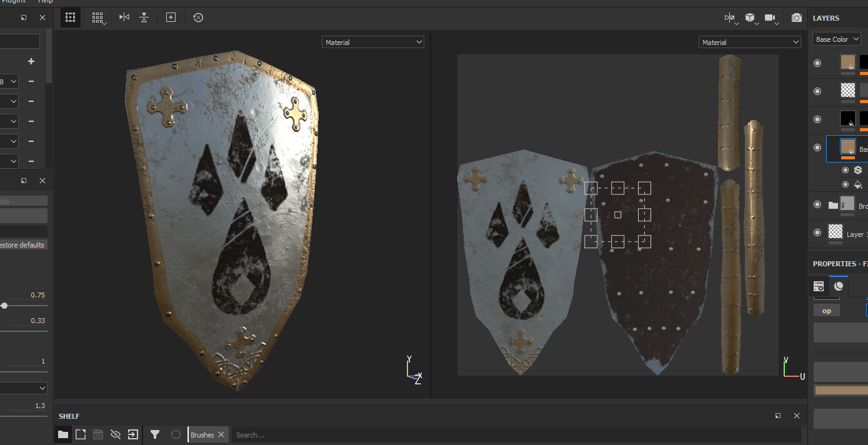Undock the top left panel
This screenshot has height=445, width=868.
pos(24,17)
